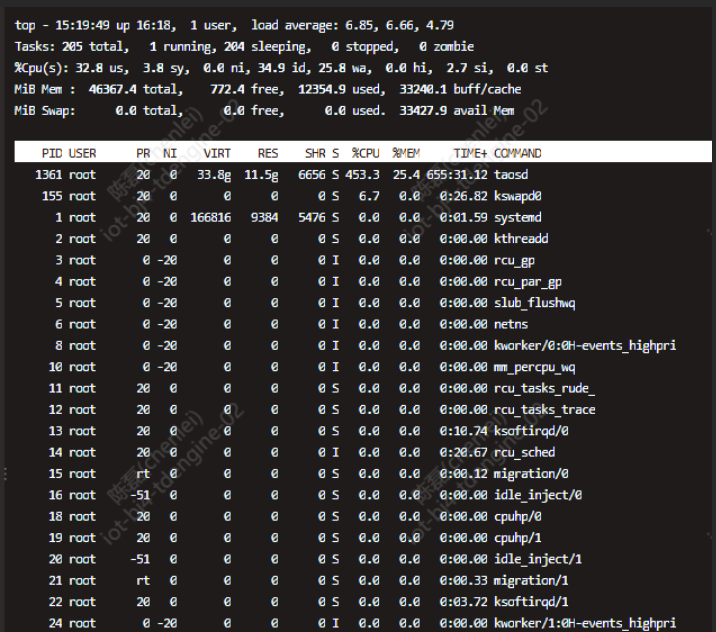
Task: Click the RES column header
Action: (268, 153)
